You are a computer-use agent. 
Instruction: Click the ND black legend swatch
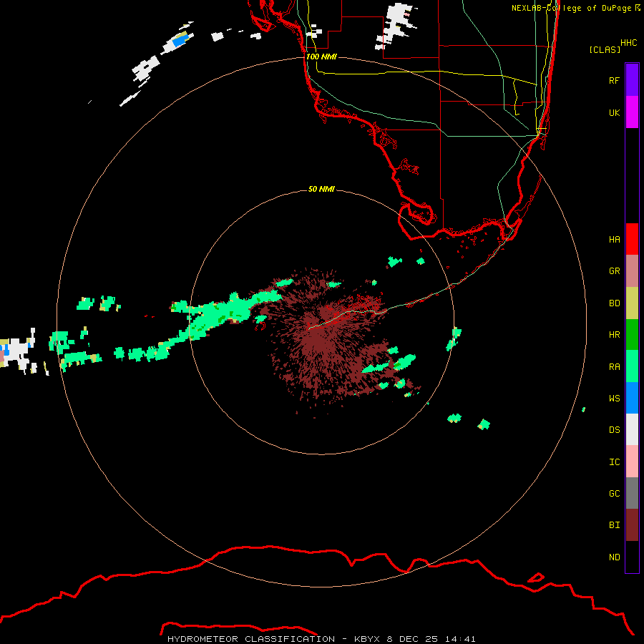(632, 557)
